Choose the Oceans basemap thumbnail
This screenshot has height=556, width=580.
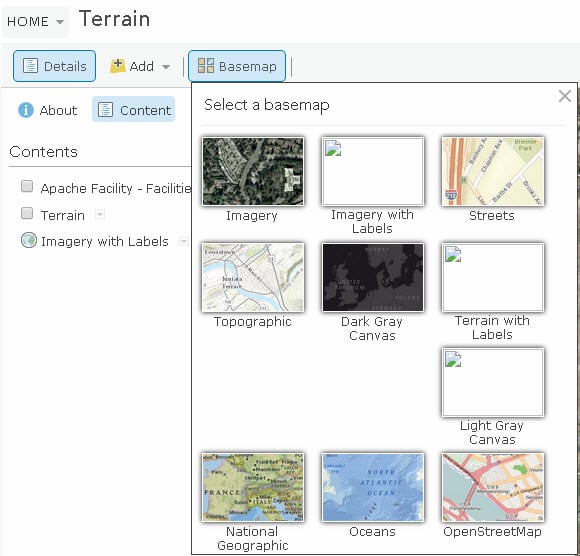click(373, 487)
